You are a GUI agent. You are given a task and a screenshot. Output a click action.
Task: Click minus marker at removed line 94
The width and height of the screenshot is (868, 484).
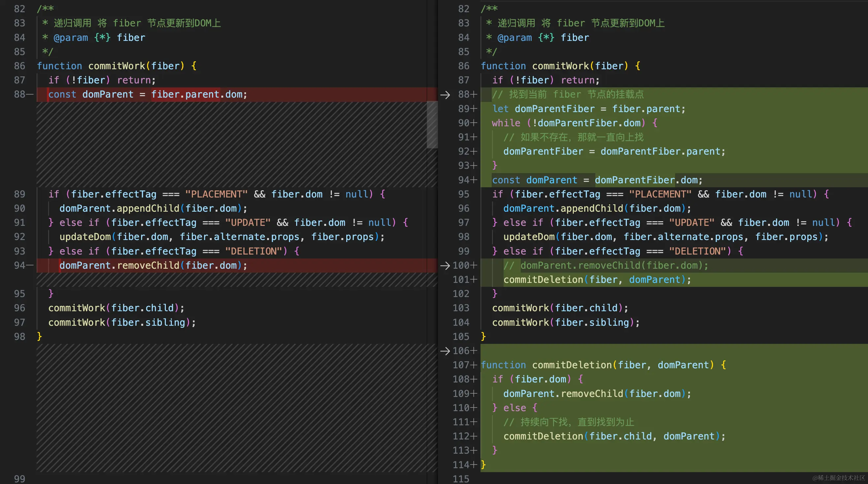pyautogui.click(x=30, y=265)
